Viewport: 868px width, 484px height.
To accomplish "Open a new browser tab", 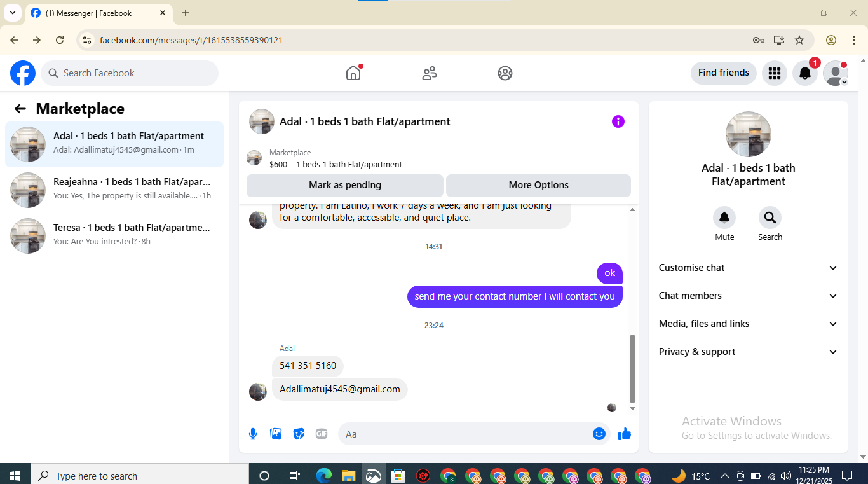I will coord(186,13).
